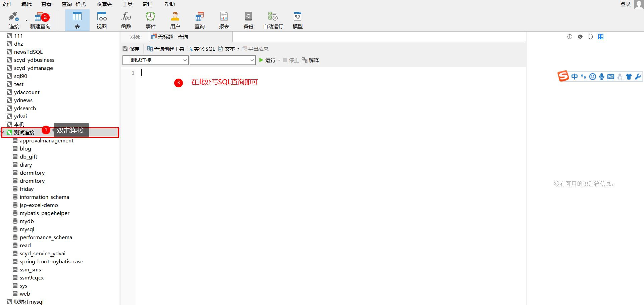Select the newsTdSQL connection
Image resolution: width=644 pixels, height=305 pixels.
point(28,52)
